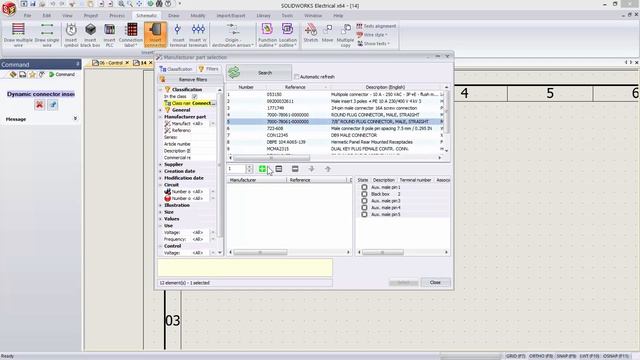Expand the Values filter group

(160, 219)
